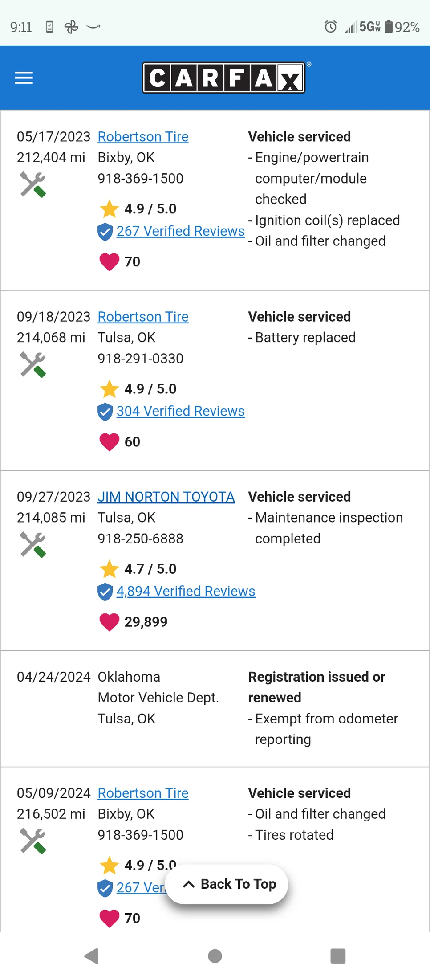
Task: View the 4,894 Verified Reviews
Action: pos(186,591)
